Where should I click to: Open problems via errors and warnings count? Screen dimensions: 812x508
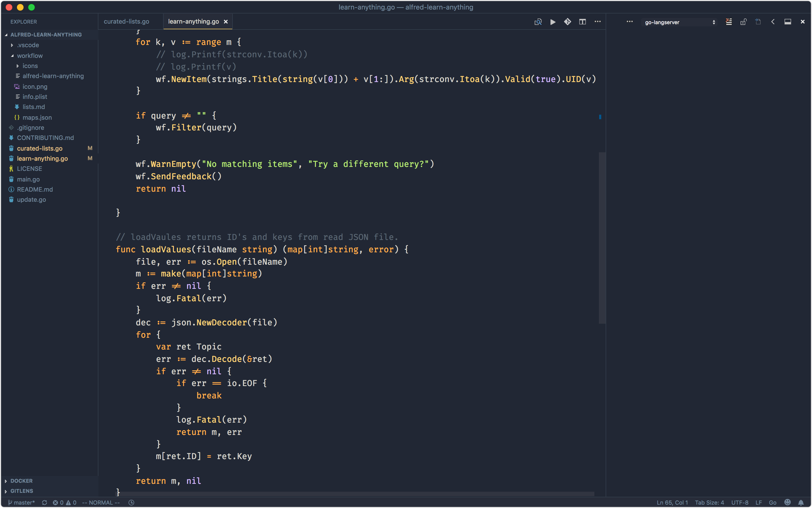click(x=65, y=503)
